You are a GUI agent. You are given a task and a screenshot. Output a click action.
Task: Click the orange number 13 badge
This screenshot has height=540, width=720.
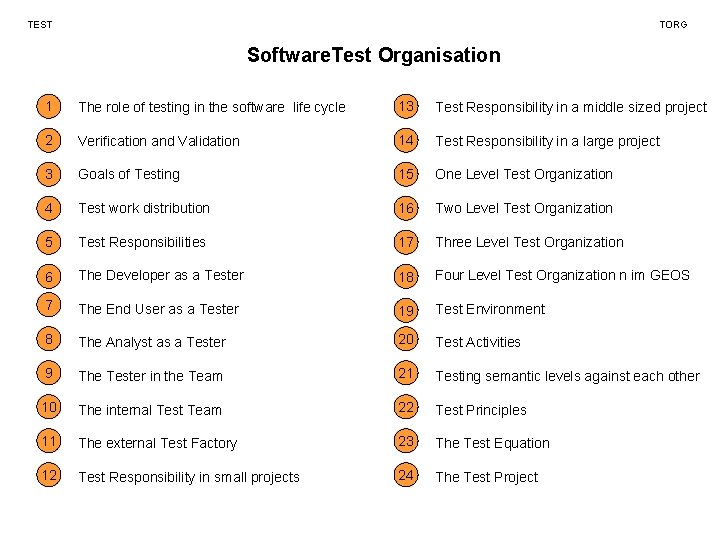click(405, 106)
